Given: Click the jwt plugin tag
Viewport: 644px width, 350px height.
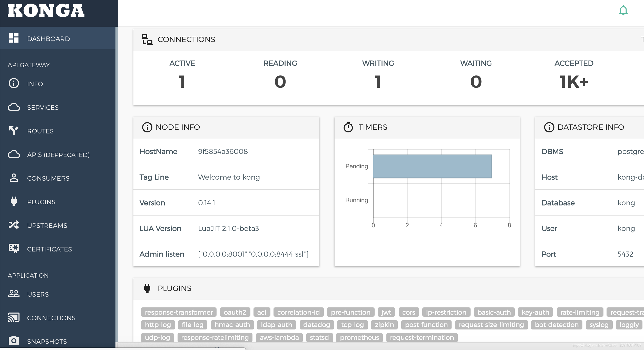Looking at the screenshot, I should [x=386, y=312].
